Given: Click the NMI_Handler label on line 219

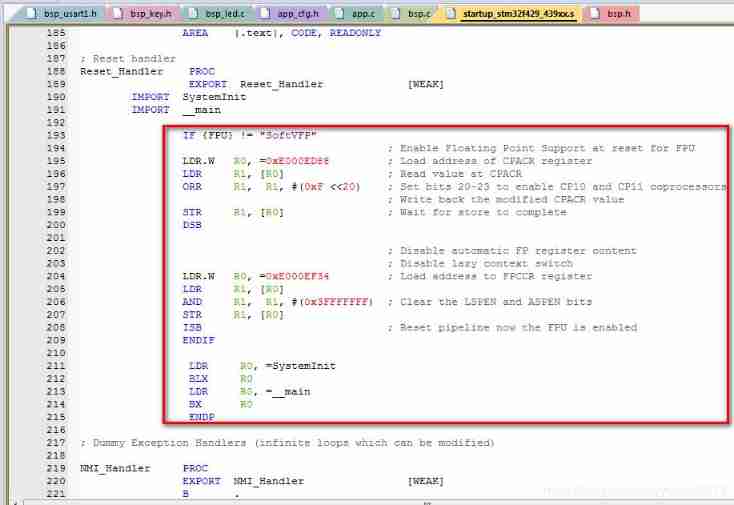Looking at the screenshot, I should 115,468.
